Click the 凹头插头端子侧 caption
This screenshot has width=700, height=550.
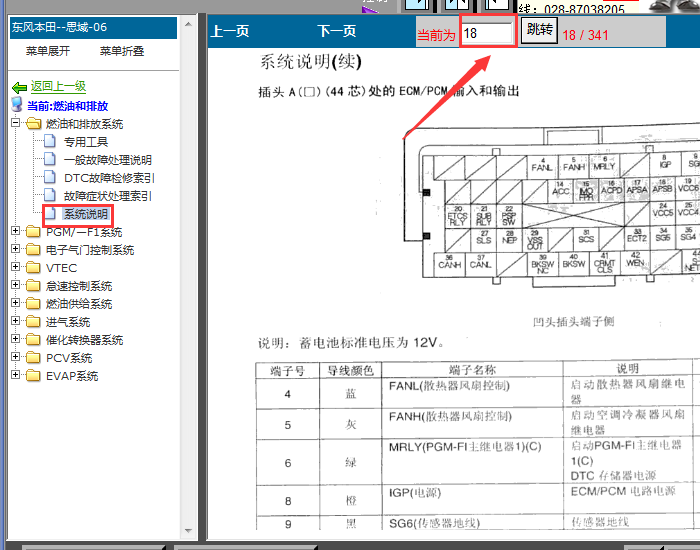(x=574, y=322)
